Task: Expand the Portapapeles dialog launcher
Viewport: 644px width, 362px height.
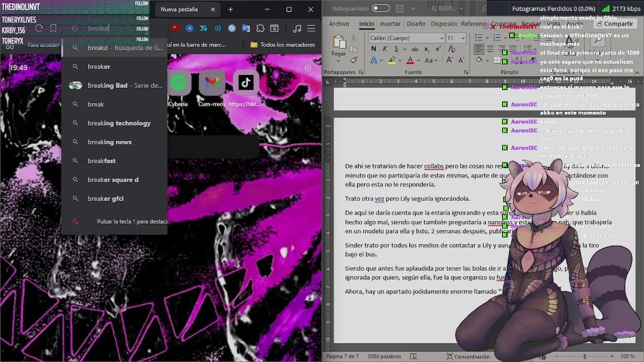Action: point(361,72)
